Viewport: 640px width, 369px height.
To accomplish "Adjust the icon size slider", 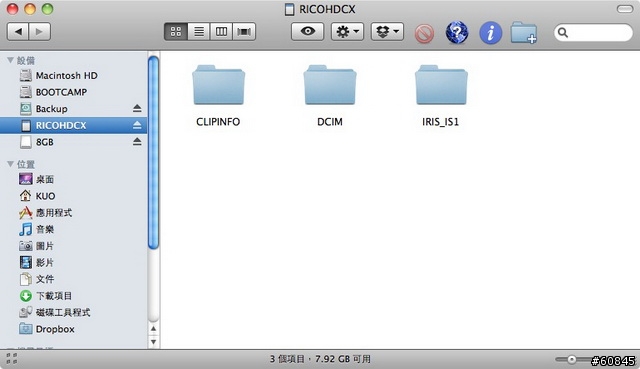I will 571,359.
